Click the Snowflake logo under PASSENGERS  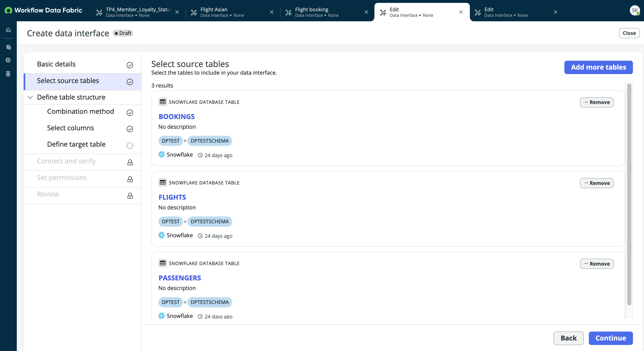pos(162,316)
